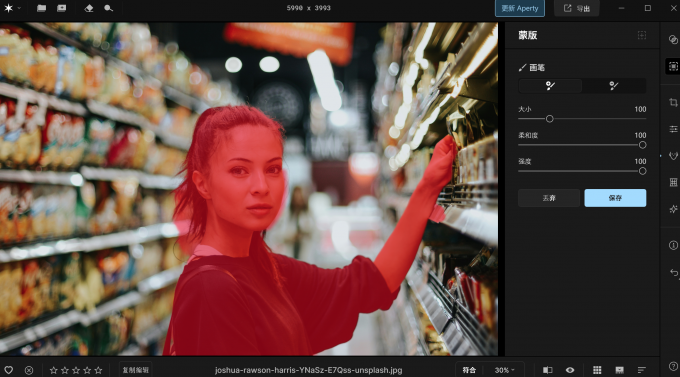Reject photo with the X circle icon
680x377 pixels.
tap(29, 370)
